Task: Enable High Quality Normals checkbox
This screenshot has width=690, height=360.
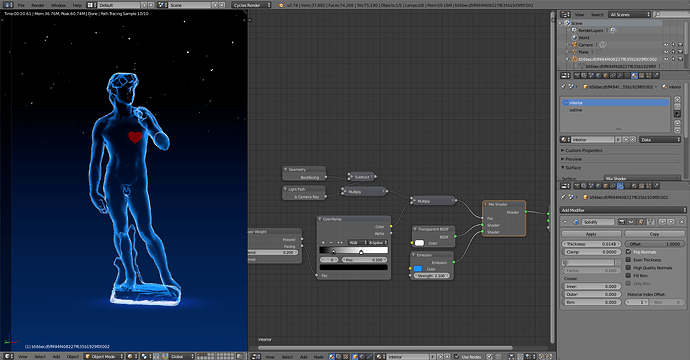Action: tap(628, 268)
